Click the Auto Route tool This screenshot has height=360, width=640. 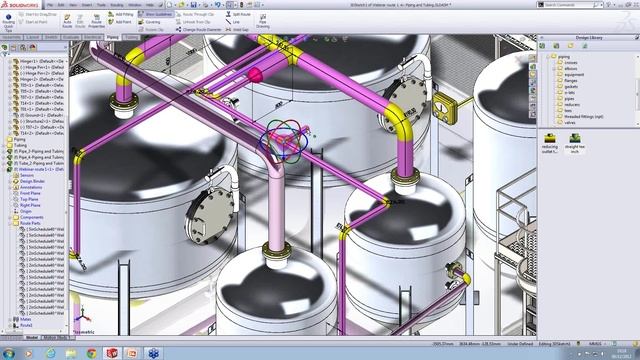(67, 22)
